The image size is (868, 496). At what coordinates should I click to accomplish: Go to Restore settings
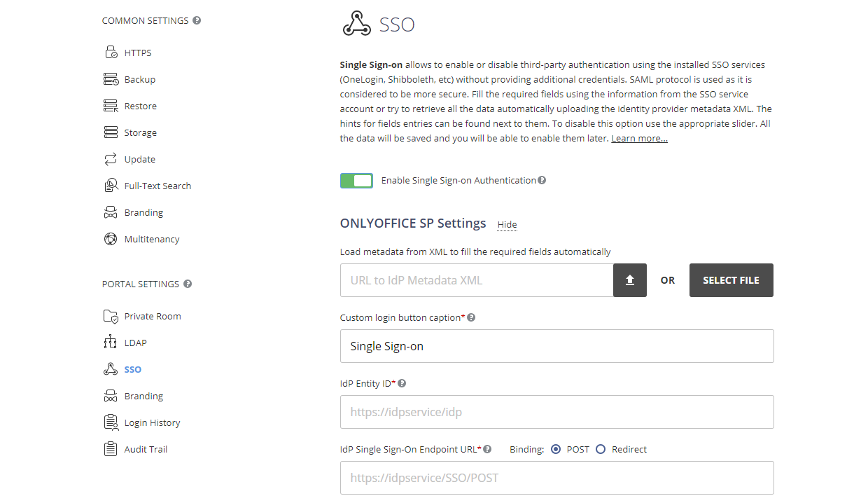141,106
